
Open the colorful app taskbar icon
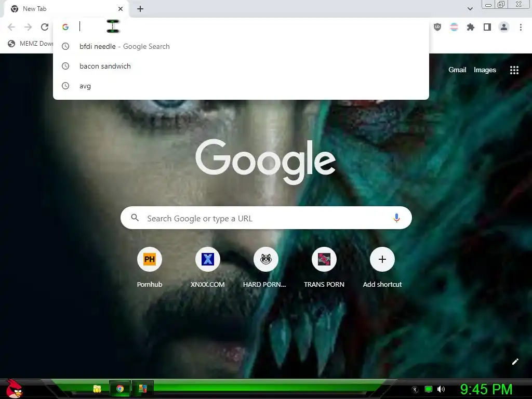[142, 389]
